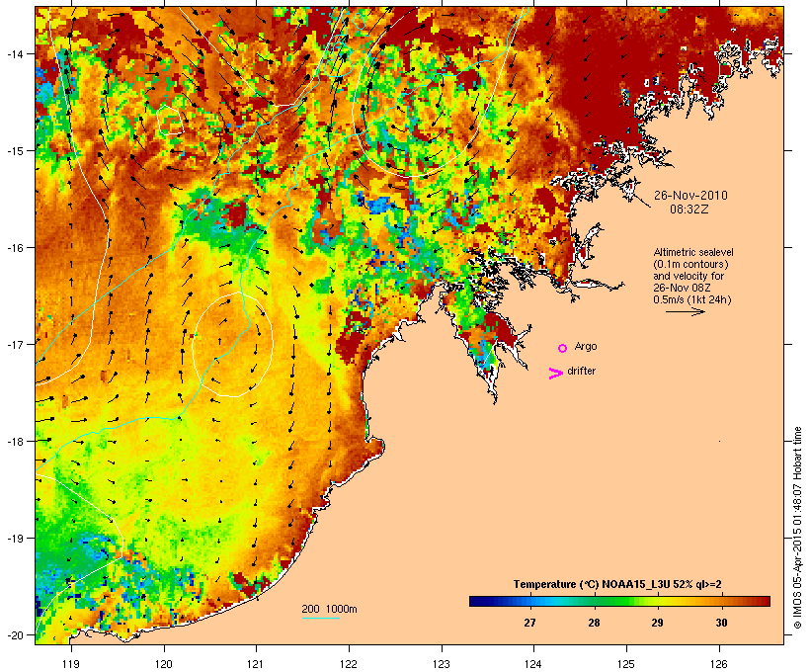810x672 pixels.
Task: Click the vertical IMOS copyright timestamp text
Action: point(797,528)
